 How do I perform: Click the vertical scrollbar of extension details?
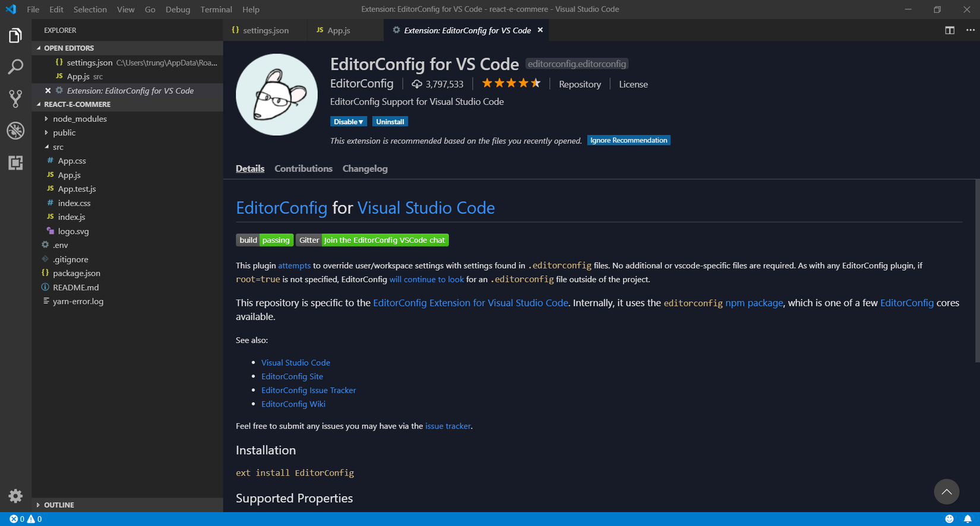click(x=977, y=270)
